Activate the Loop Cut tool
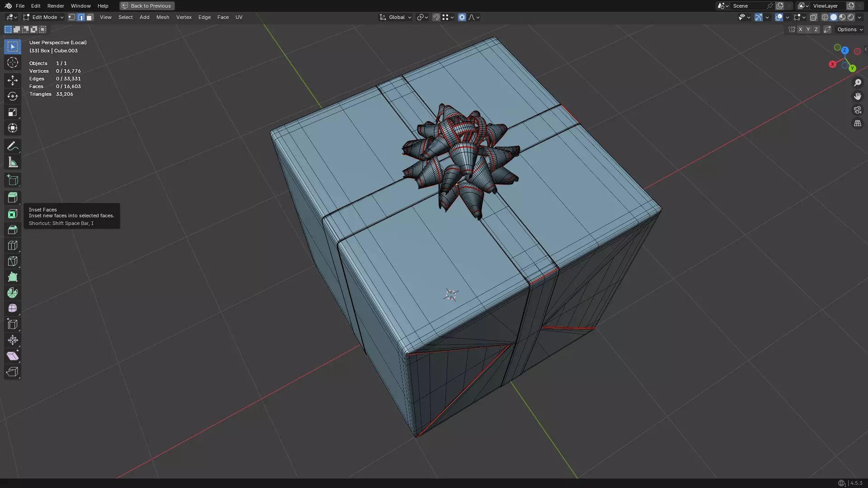868x488 pixels. (13, 245)
